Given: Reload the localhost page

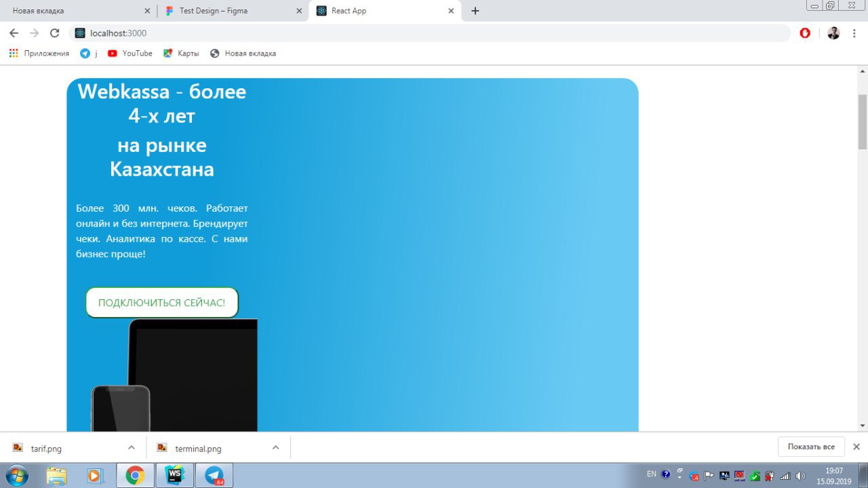Looking at the screenshot, I should point(55,33).
